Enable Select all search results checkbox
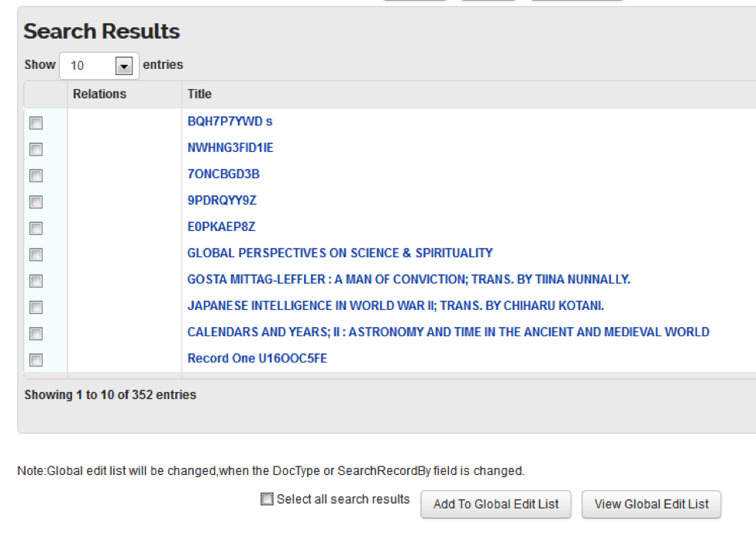This screenshot has width=756, height=540. pyautogui.click(x=268, y=500)
